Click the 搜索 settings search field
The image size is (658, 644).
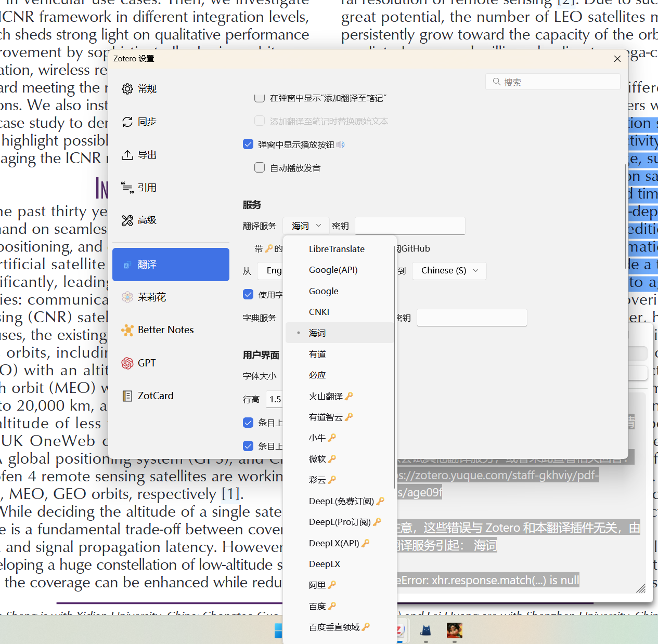click(553, 82)
